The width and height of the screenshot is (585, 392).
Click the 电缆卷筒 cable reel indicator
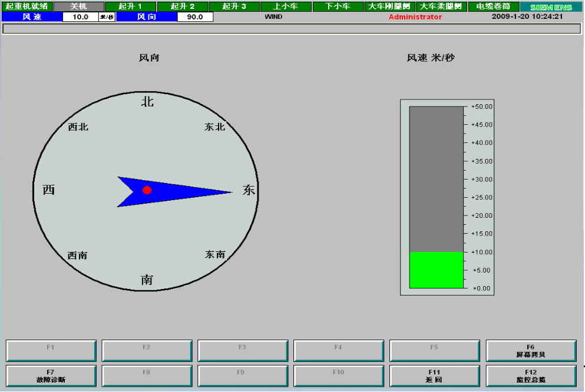(x=493, y=6)
